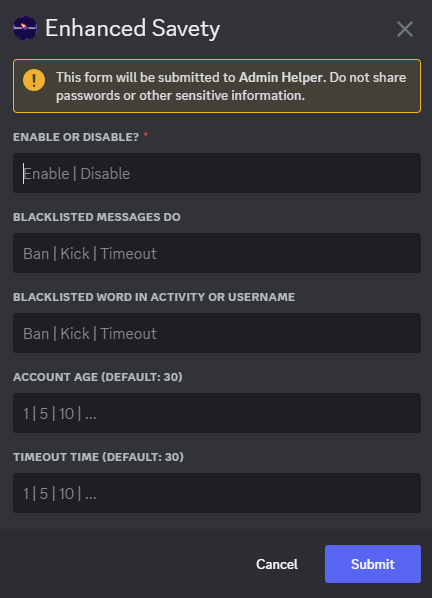Viewport: 432px width, 598px height.
Task: Close the Enhanced Savety modal
Action: point(405,29)
